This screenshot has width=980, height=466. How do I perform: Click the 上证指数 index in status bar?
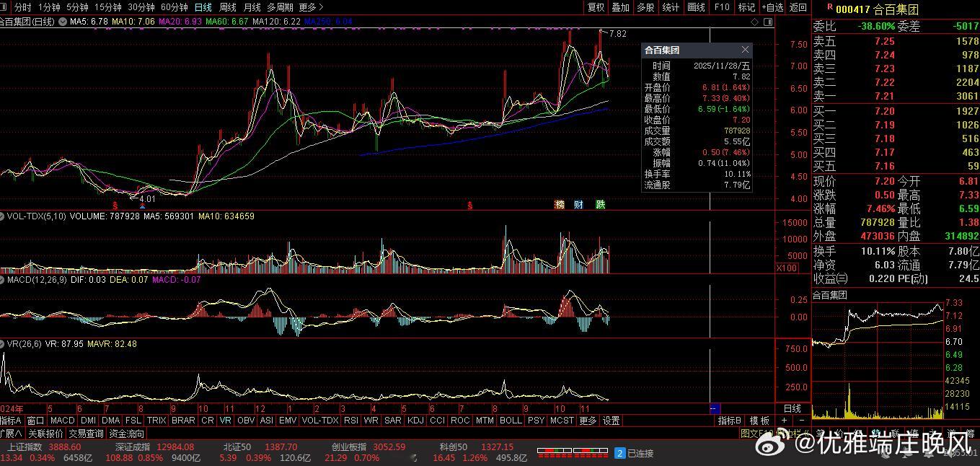(23, 447)
